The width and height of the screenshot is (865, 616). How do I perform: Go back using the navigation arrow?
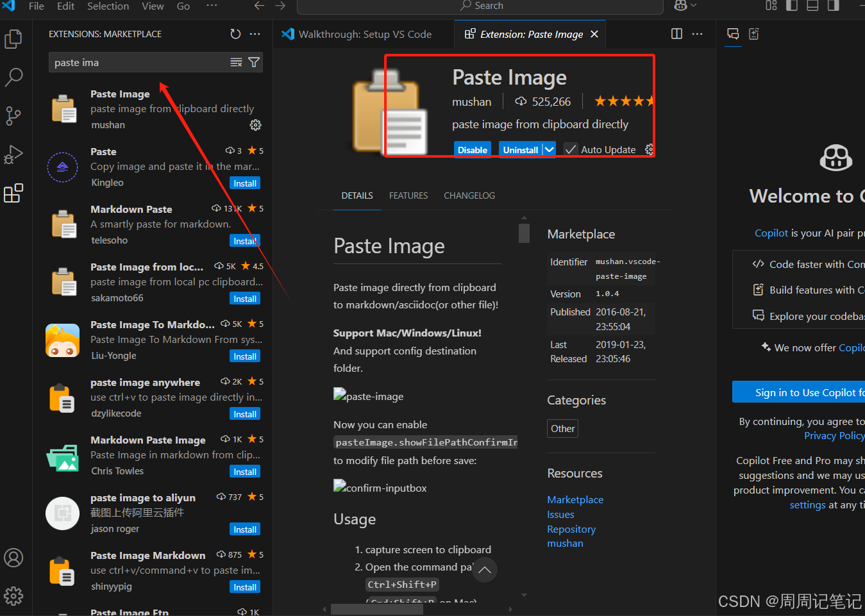tap(259, 6)
